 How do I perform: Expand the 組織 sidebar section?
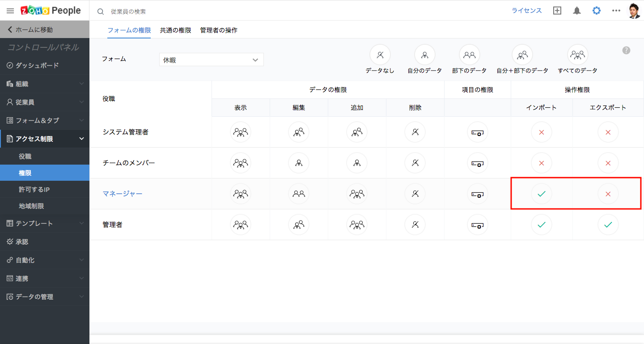tap(45, 84)
